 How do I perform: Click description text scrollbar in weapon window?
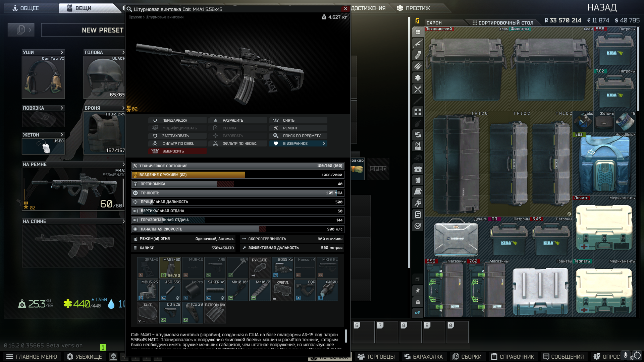(346, 336)
